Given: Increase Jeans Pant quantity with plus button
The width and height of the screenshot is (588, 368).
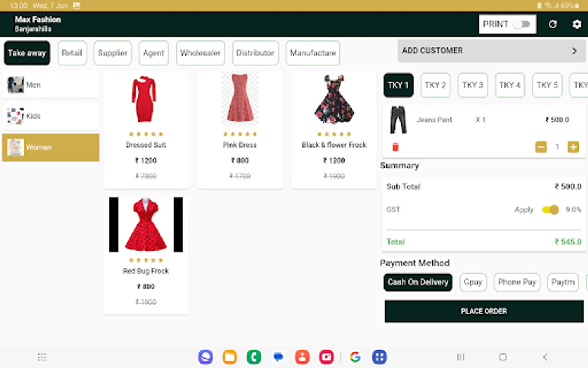Looking at the screenshot, I should click(x=573, y=147).
